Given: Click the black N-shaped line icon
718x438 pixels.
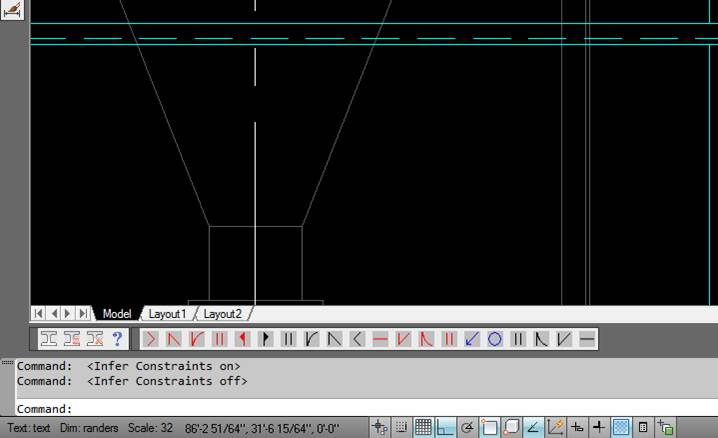Looking at the screenshot, I should 335,339.
